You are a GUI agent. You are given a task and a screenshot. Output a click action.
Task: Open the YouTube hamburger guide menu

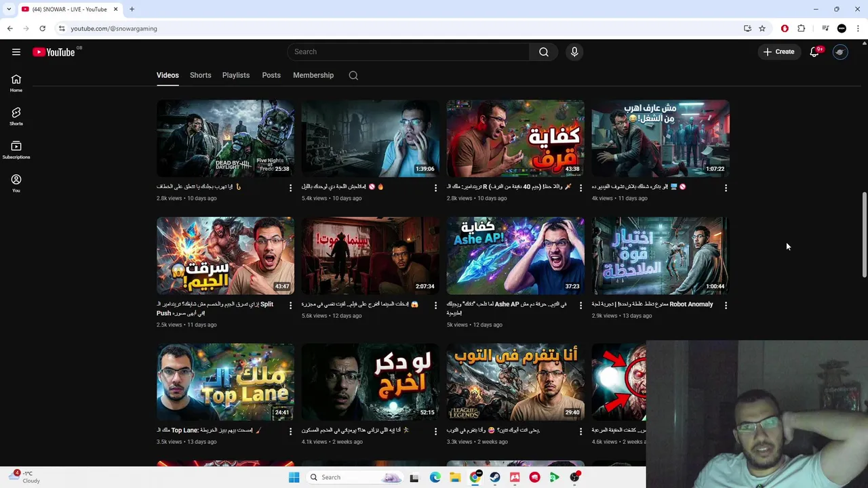point(16,52)
